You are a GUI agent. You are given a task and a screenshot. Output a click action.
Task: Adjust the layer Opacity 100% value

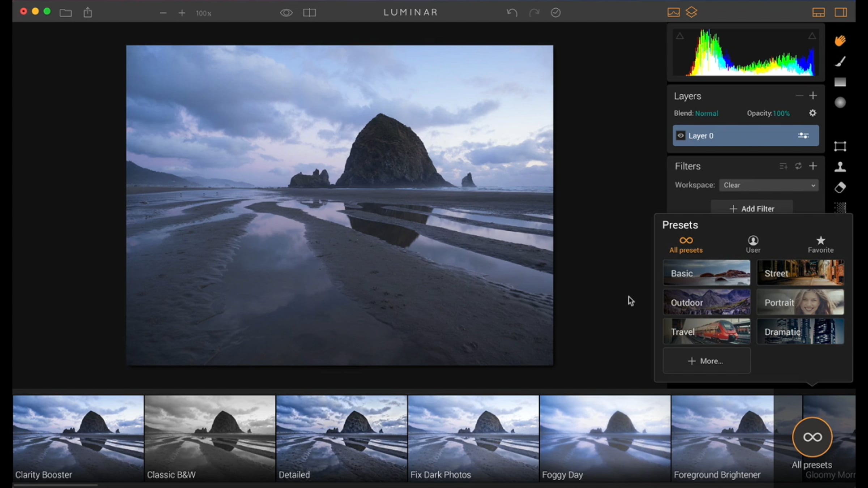[781, 114]
